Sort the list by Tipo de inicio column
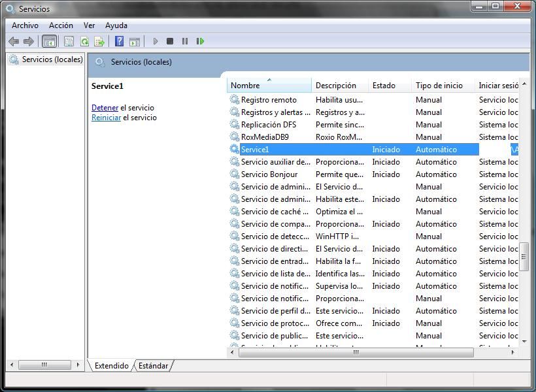 tap(439, 86)
